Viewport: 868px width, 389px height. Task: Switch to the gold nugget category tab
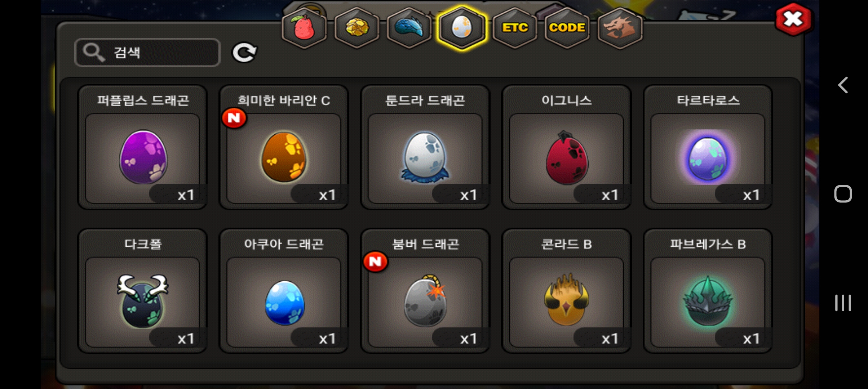357,28
